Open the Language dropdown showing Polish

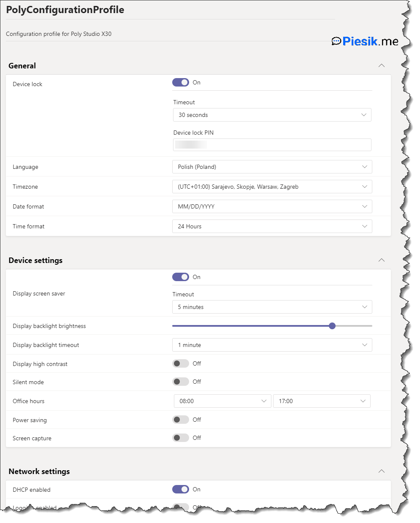point(272,167)
